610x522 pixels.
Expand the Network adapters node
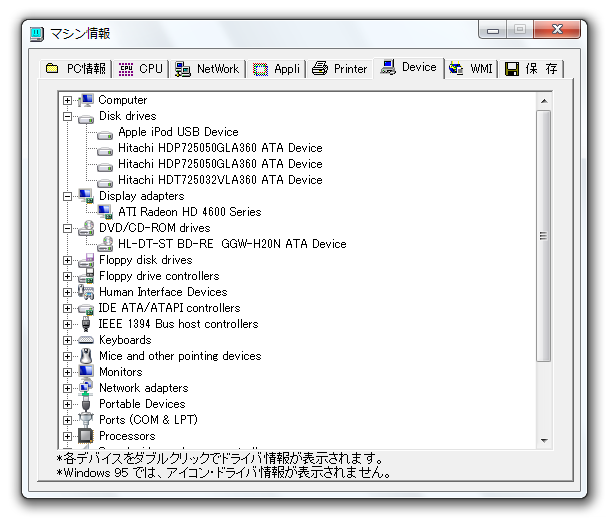pyautogui.click(x=67, y=388)
